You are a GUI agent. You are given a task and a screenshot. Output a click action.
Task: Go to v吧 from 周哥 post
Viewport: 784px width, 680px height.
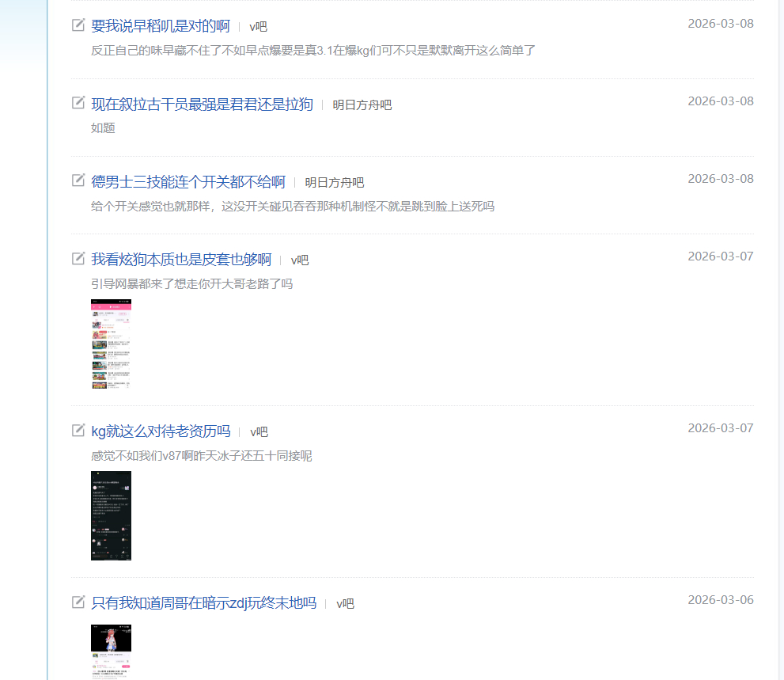coord(345,604)
